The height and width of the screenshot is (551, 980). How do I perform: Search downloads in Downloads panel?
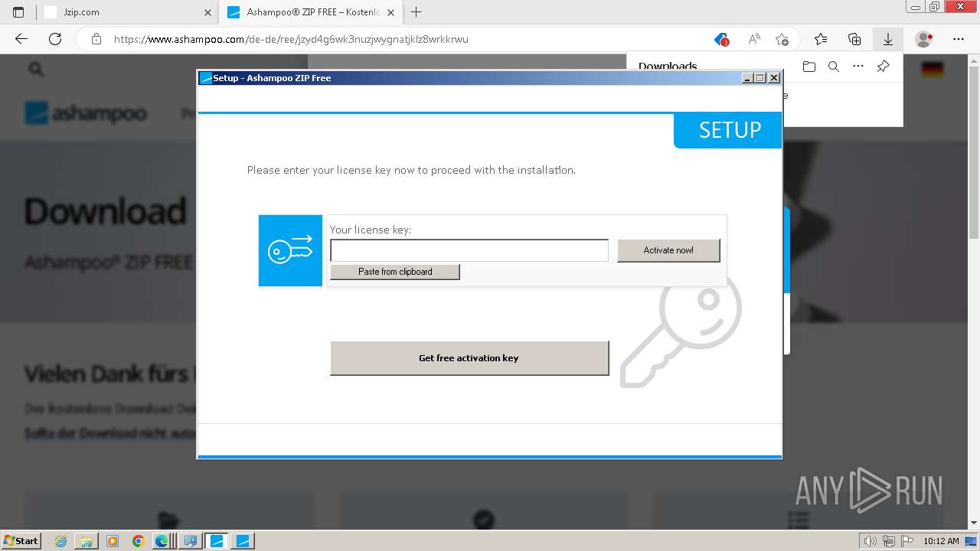click(x=834, y=67)
